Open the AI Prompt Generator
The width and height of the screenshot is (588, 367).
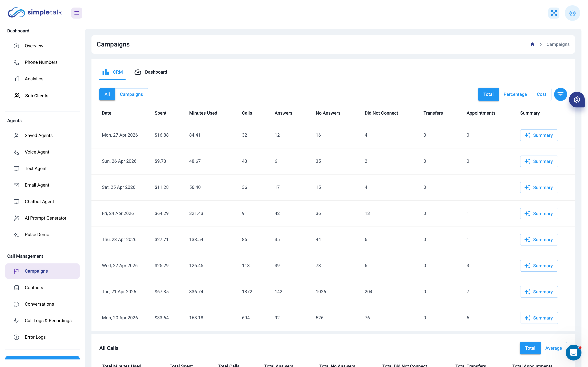tap(46, 218)
